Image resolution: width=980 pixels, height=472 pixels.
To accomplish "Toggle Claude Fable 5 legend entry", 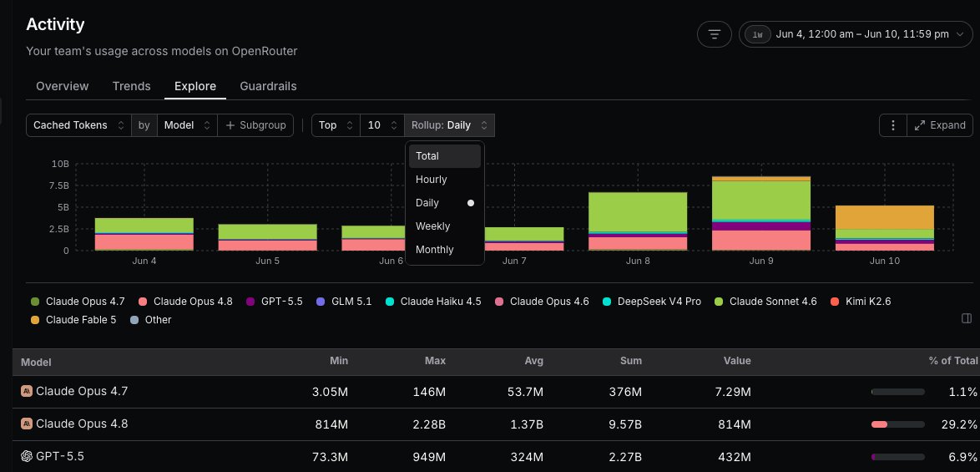I will (73, 319).
